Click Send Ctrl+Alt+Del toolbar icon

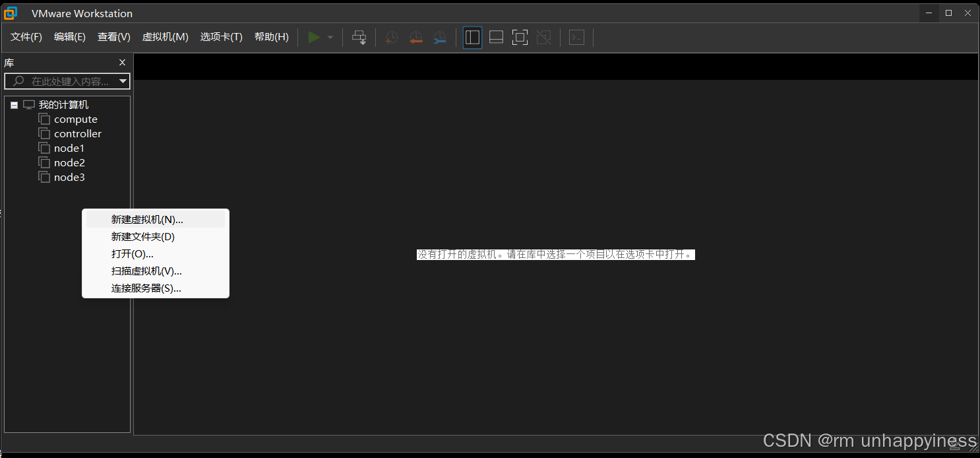359,38
